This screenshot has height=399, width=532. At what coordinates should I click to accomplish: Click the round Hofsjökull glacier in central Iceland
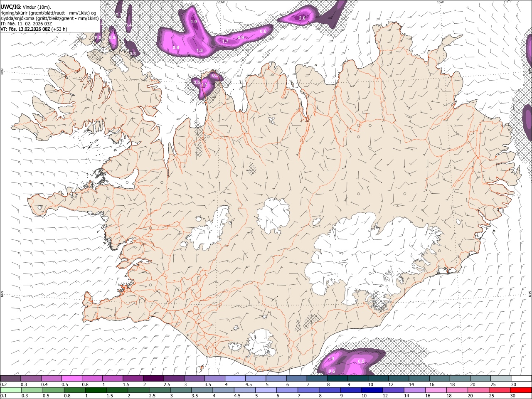coord(273,215)
